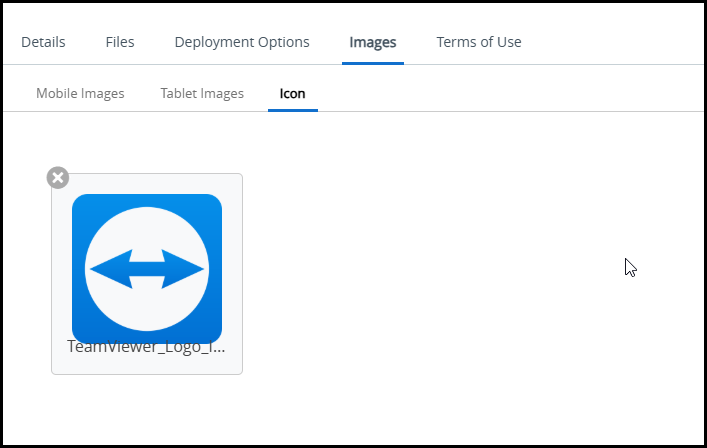Select the Images tab

click(x=373, y=42)
